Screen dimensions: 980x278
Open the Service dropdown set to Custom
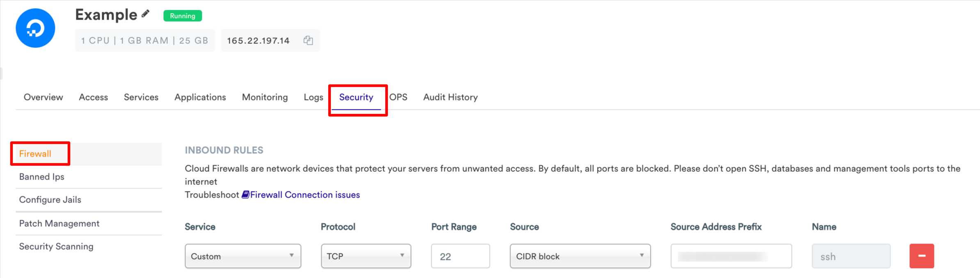click(243, 256)
